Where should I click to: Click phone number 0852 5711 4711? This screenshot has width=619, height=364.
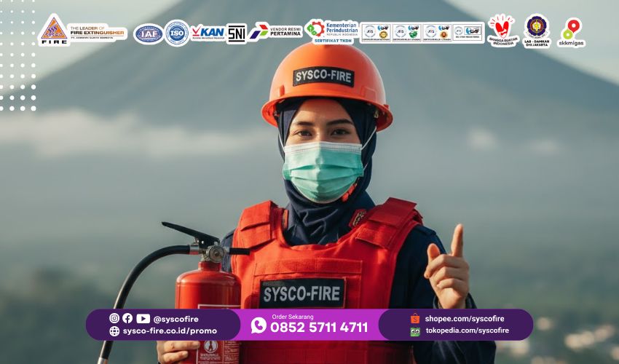pyautogui.click(x=319, y=328)
